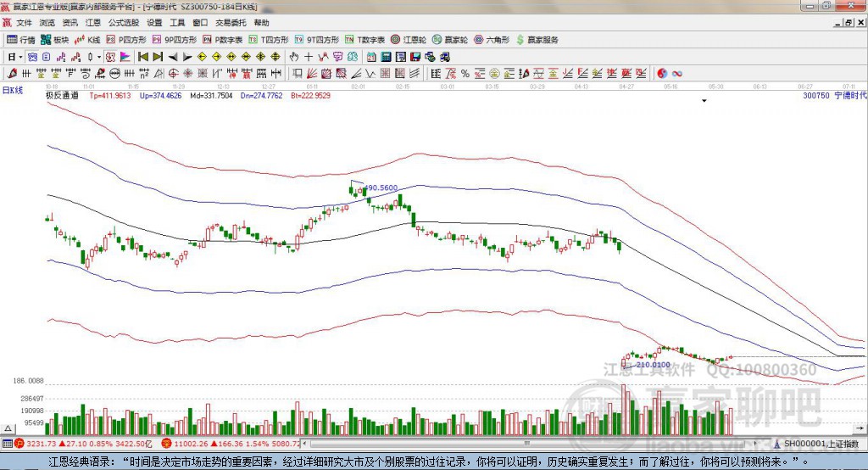Open the 江恩 menu
The height and width of the screenshot is (470, 868).
93,23
